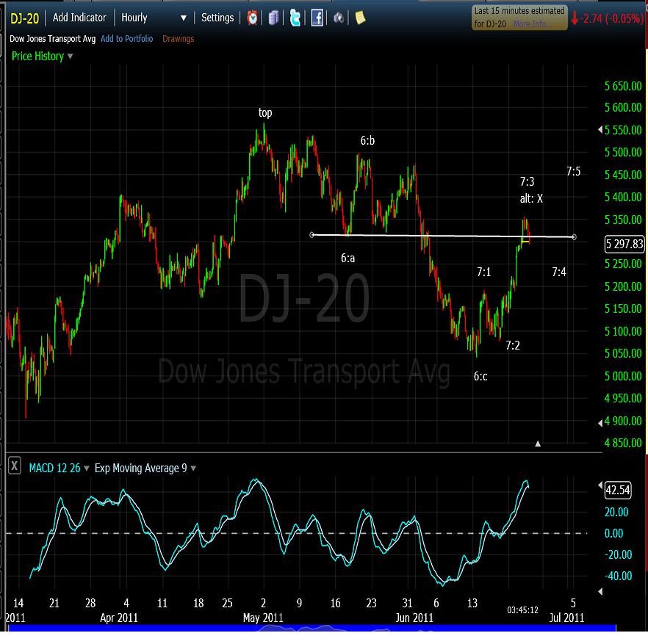
Task: Click the '7:4' wave annotation
Action: (559, 272)
